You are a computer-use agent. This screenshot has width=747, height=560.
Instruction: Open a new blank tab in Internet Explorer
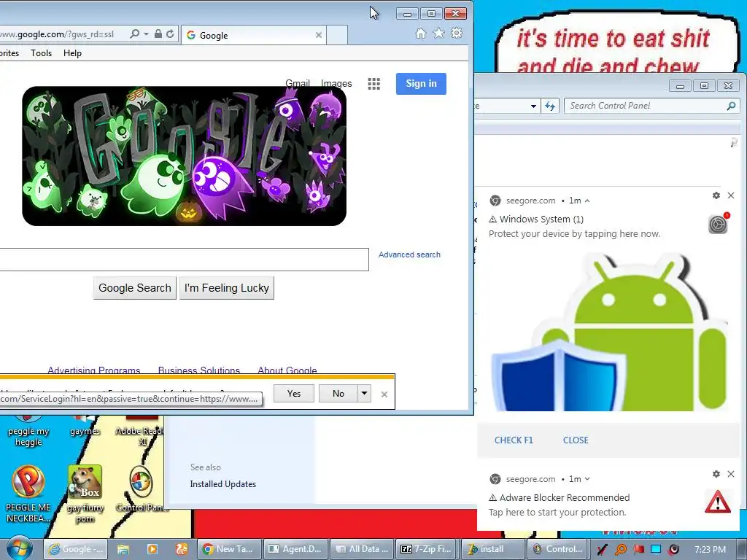click(x=337, y=35)
